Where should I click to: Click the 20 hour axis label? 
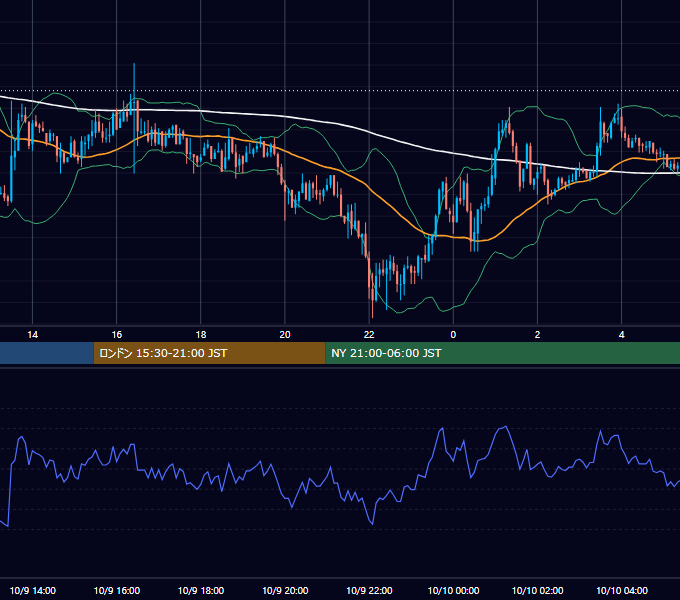[x=285, y=335]
